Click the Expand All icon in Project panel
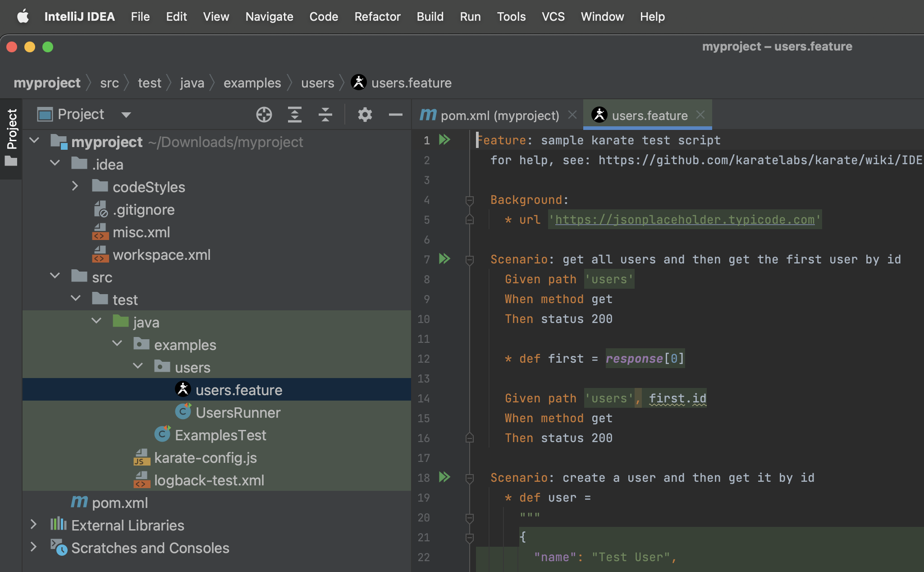Screen dimensions: 924x572 [x=294, y=115]
